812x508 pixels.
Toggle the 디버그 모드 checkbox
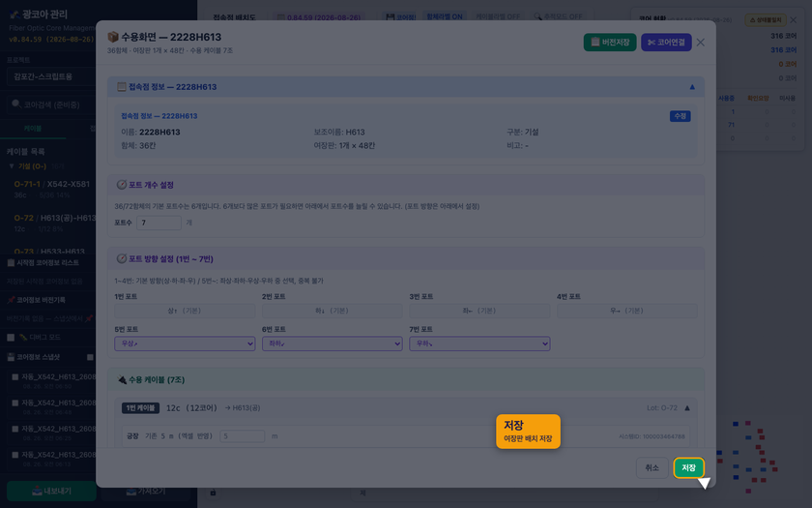[11, 337]
